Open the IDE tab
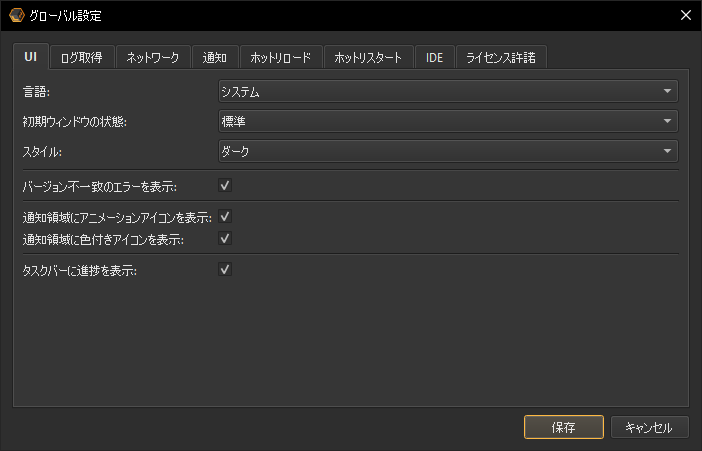Image resolution: width=702 pixels, height=451 pixels. click(x=435, y=57)
